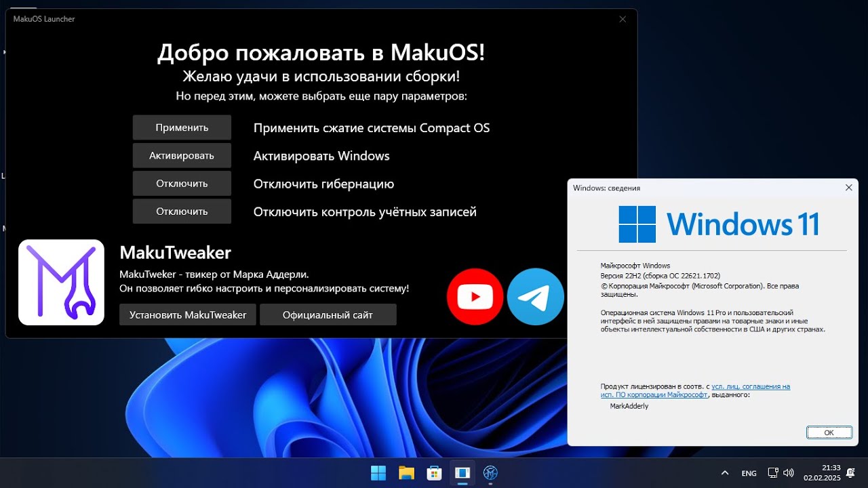Click the MakuTweaker heading text

[x=175, y=253]
